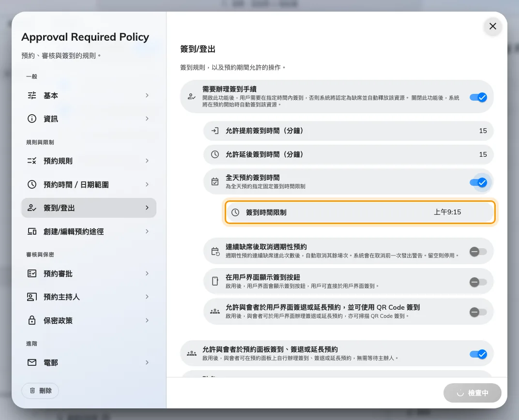Image resolution: width=519 pixels, height=420 pixels.
Task: Click the clock icon beside 預約時間 / 日期範圍
Action: [32, 184]
